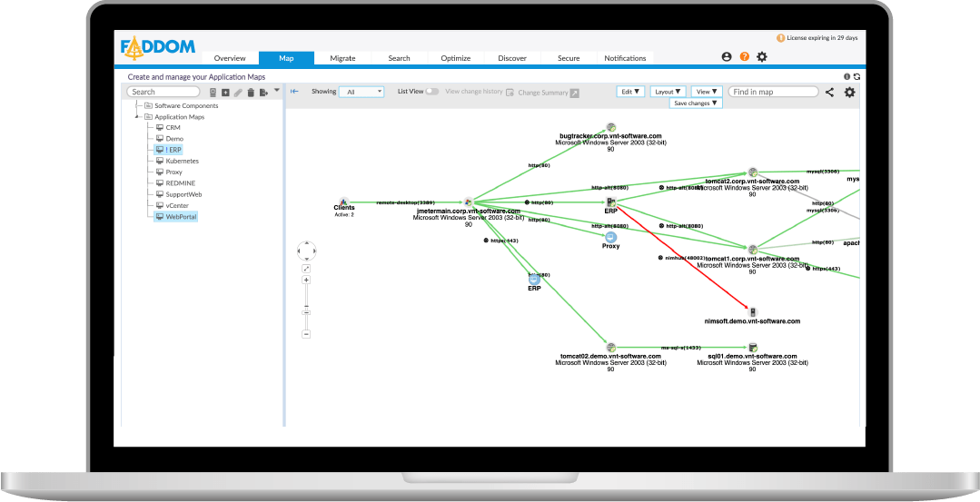Image resolution: width=980 pixels, height=502 pixels.
Task: Select SupportWeb map in tree
Action: click(183, 194)
